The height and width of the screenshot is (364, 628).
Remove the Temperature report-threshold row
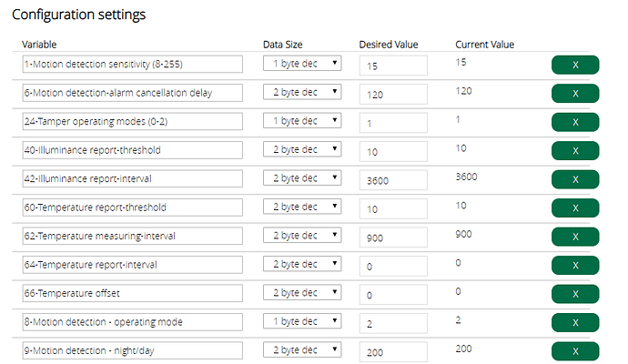click(x=575, y=207)
